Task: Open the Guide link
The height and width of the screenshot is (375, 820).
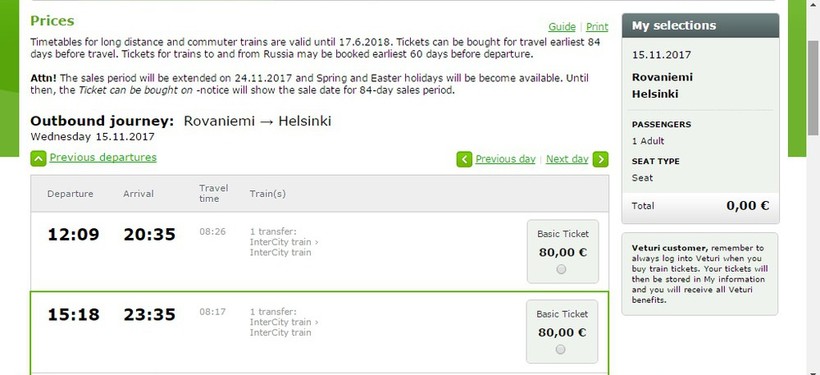Action: coord(562,27)
